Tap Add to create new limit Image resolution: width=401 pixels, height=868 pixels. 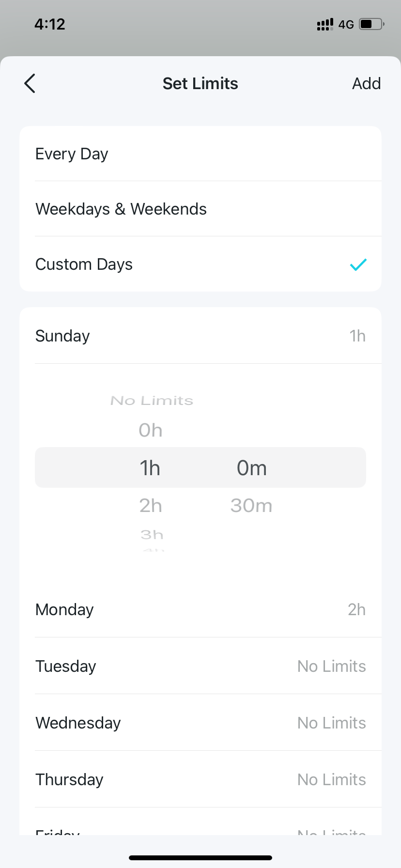coord(366,83)
